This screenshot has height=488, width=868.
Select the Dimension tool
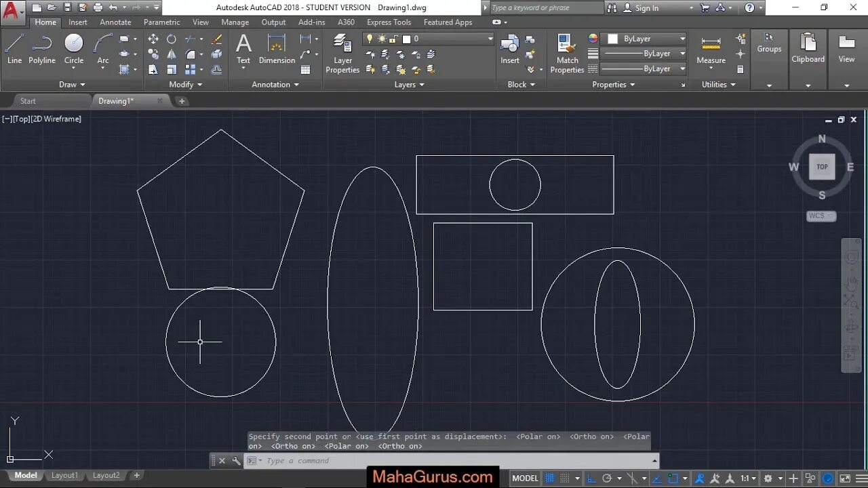(x=277, y=49)
